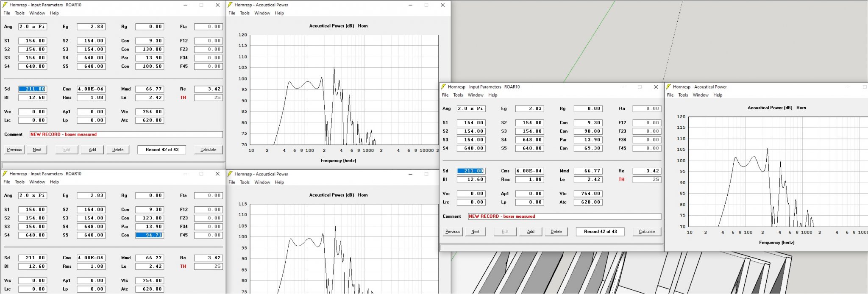Open File menu in the Con 123.00 parameters window

coord(7,182)
